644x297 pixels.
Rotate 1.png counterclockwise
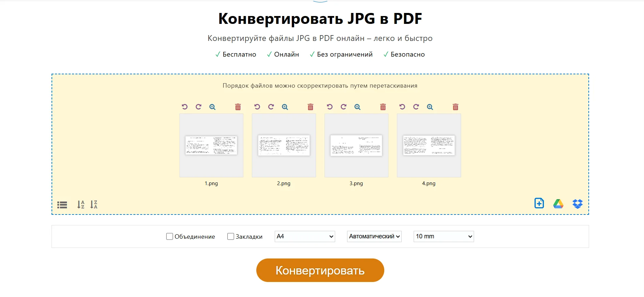pyautogui.click(x=185, y=107)
